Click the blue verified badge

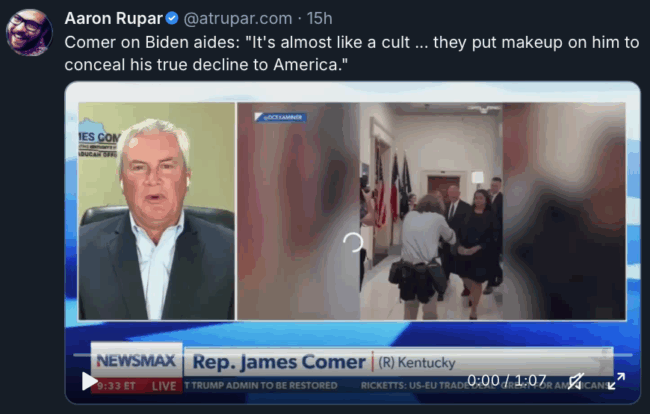coord(172,18)
